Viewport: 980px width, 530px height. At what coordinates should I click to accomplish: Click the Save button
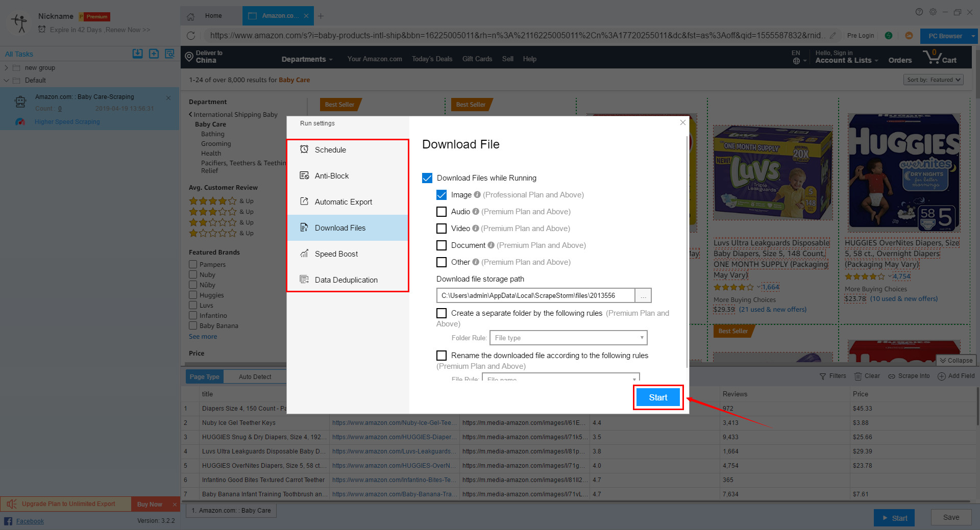tap(951, 517)
